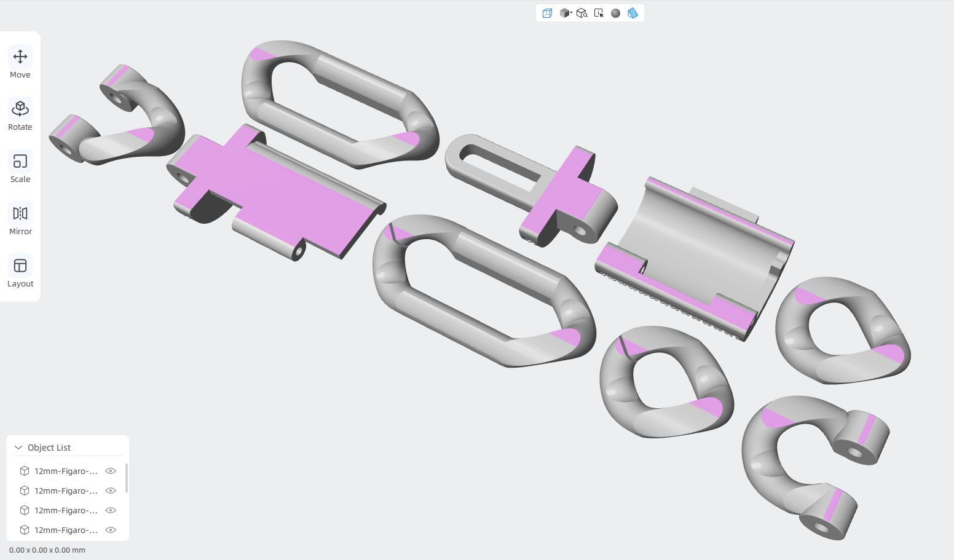Select the Mirror tool
The width and height of the screenshot is (954, 560).
(20, 220)
